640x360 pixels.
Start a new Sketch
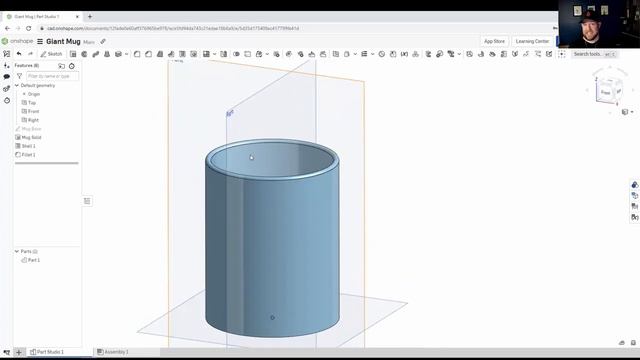[x=51, y=54]
